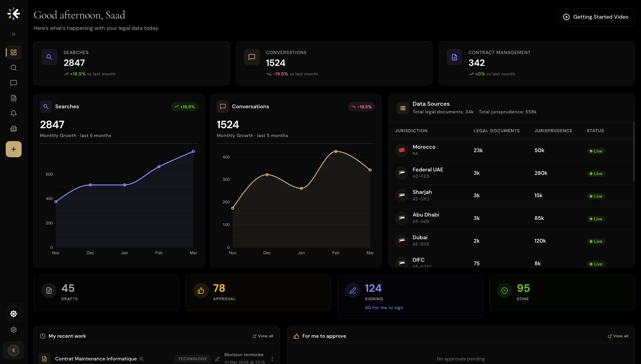Screen dimensions: 641x364
Task: Click the Signing pen icon
Action: coord(353,290)
